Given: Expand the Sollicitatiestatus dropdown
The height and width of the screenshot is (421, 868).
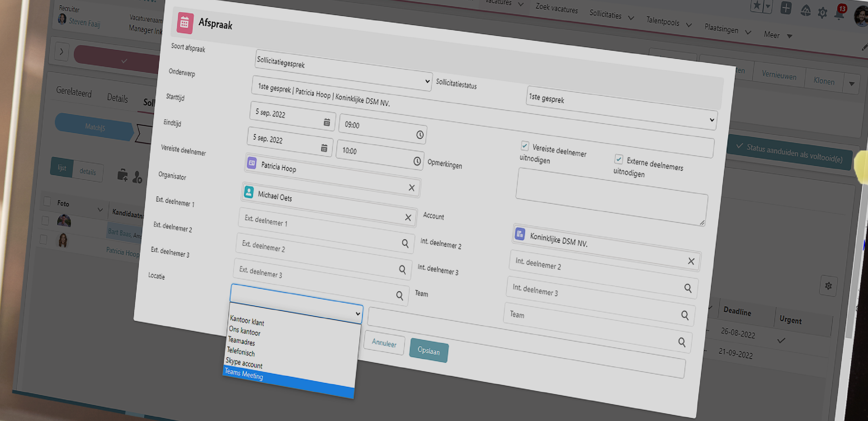Looking at the screenshot, I should 621,108.
